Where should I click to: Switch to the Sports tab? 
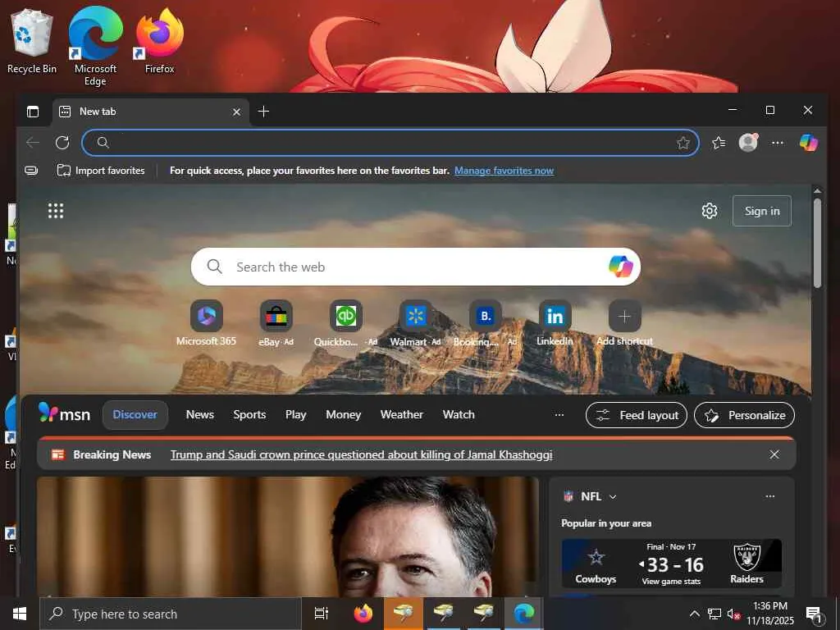click(249, 414)
